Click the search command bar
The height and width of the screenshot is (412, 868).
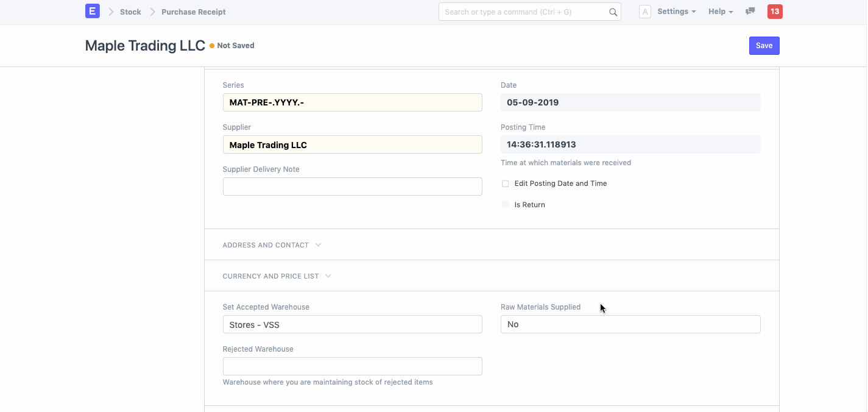tap(524, 12)
